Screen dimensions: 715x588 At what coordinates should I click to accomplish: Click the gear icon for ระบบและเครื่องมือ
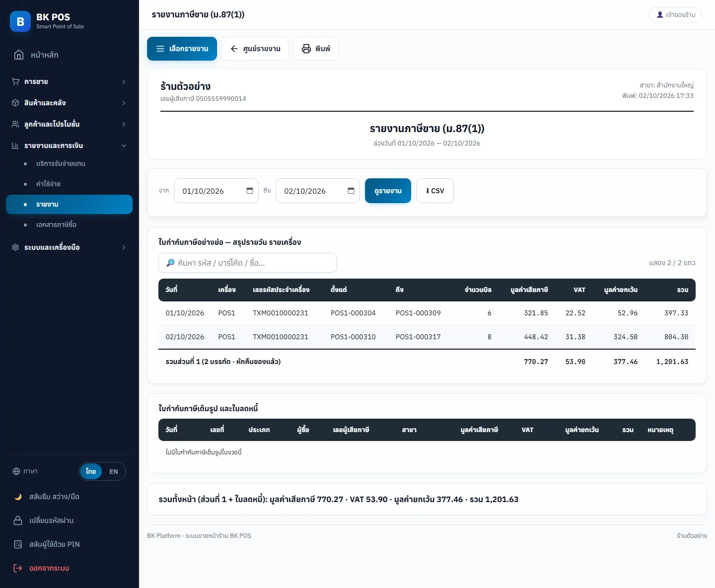point(15,247)
